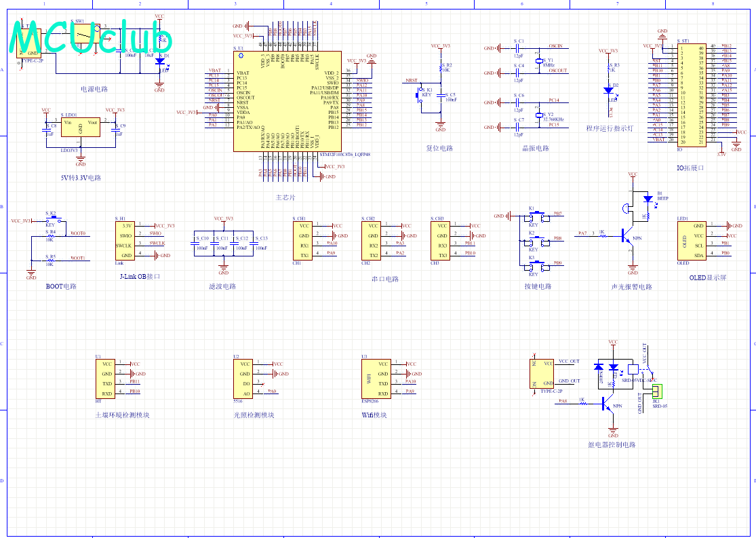Click the IO expansion header S_ST1
Image resolution: width=756 pixels, height=538 pixels.
[692, 95]
